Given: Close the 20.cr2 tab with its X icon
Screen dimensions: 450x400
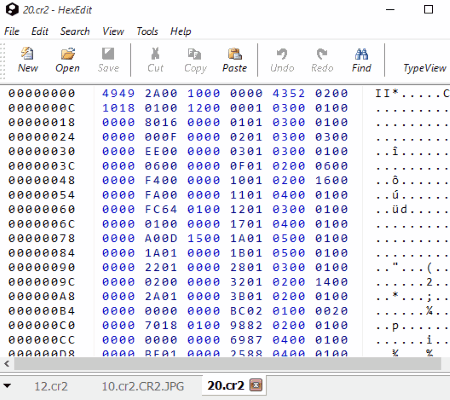Looking at the screenshot, I should point(256,385).
